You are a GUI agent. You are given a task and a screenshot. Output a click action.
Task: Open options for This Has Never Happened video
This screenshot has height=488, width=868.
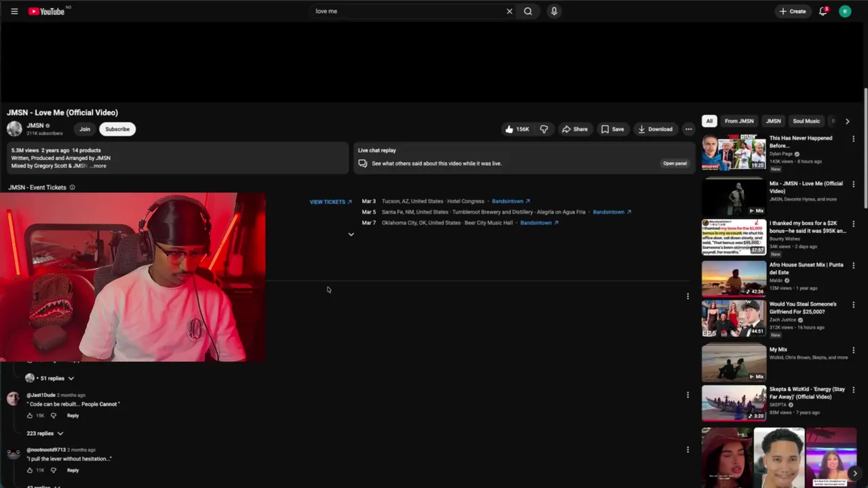[x=854, y=140]
